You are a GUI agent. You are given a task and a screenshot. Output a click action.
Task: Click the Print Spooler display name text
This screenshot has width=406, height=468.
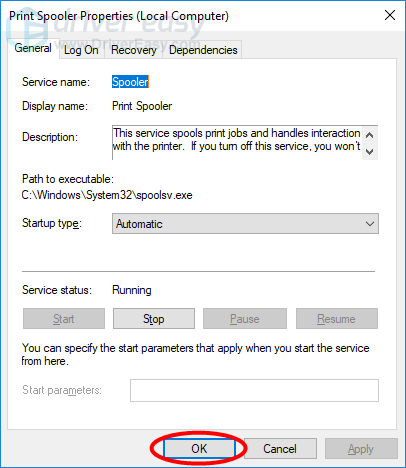142,106
